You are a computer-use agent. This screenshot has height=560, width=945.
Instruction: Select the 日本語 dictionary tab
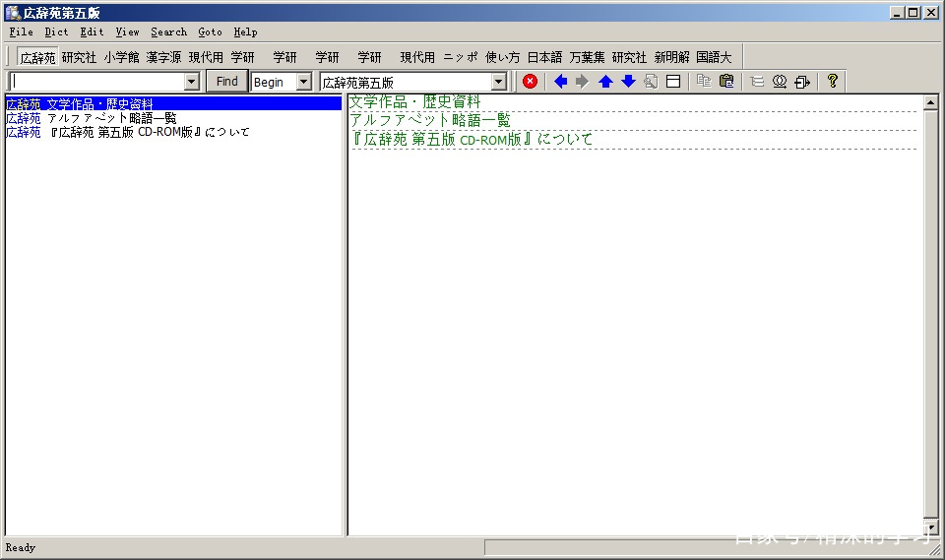(544, 57)
